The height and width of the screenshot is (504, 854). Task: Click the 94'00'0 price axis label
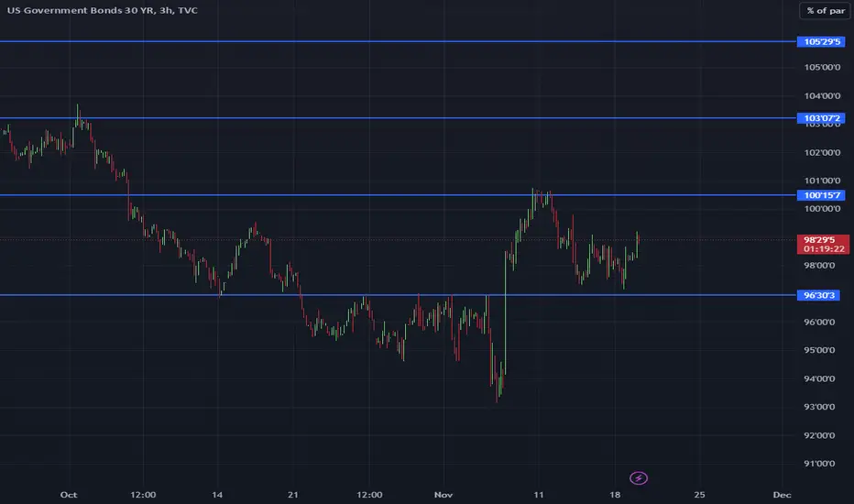pos(819,378)
